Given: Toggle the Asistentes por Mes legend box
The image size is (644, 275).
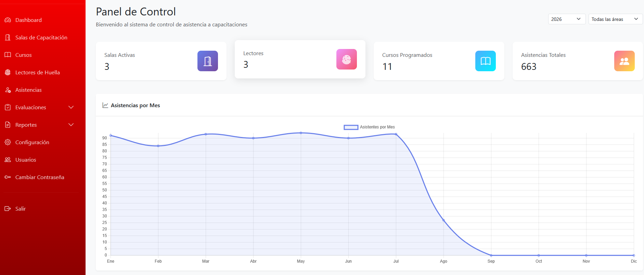Looking at the screenshot, I should pos(351,127).
